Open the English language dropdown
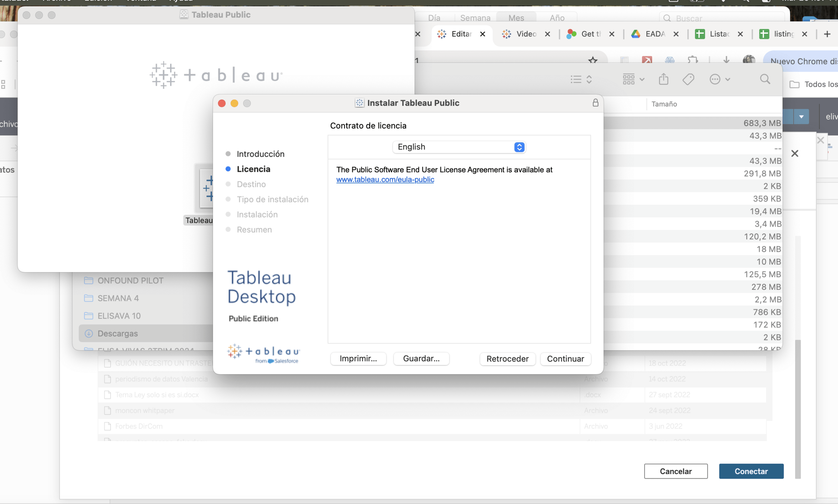This screenshot has height=504, width=838. 459,147
